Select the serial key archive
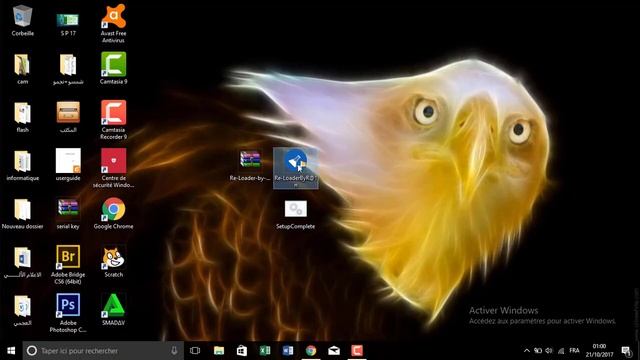Viewport: 640px width, 360px height. point(68,213)
